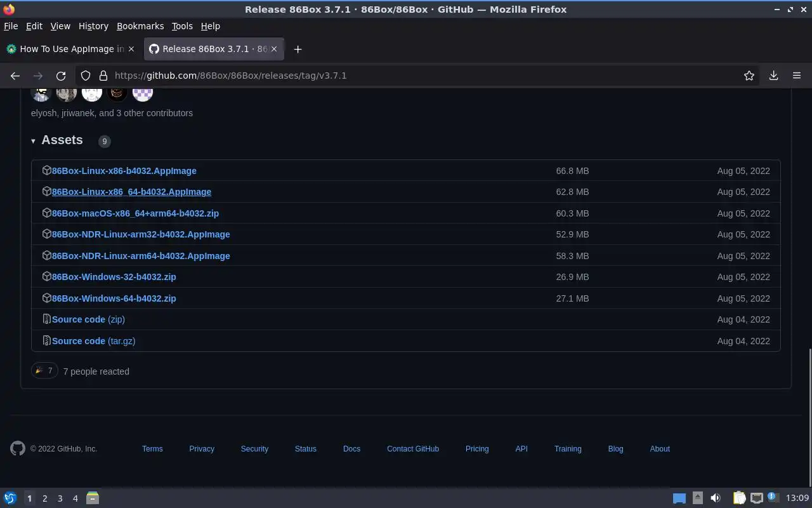812x508 pixels.
Task: Switch to the How To Use AppImage tab
Action: pos(70,49)
